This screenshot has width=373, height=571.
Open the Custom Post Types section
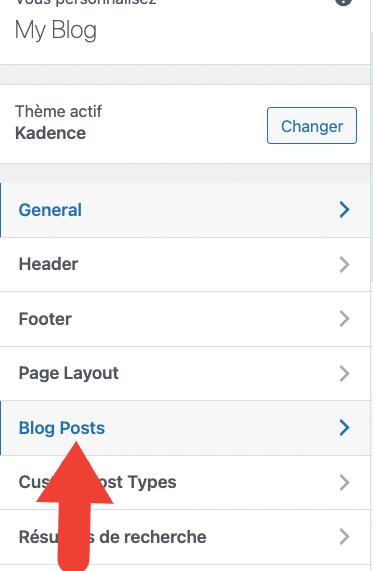pyautogui.click(x=185, y=483)
